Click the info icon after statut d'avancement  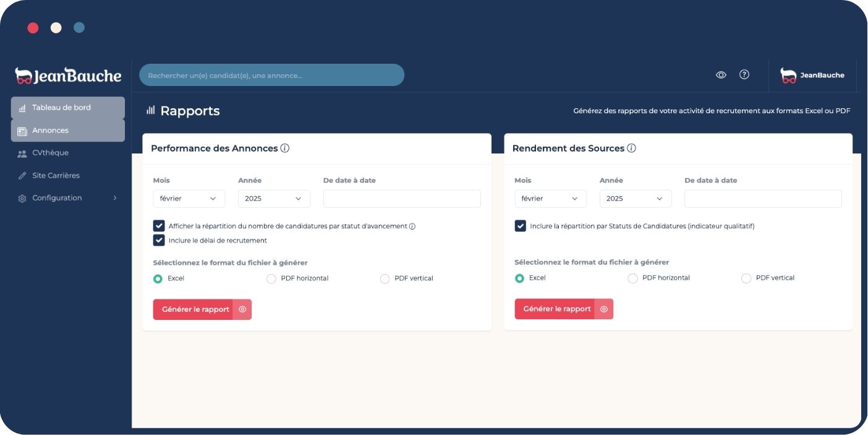coord(412,226)
